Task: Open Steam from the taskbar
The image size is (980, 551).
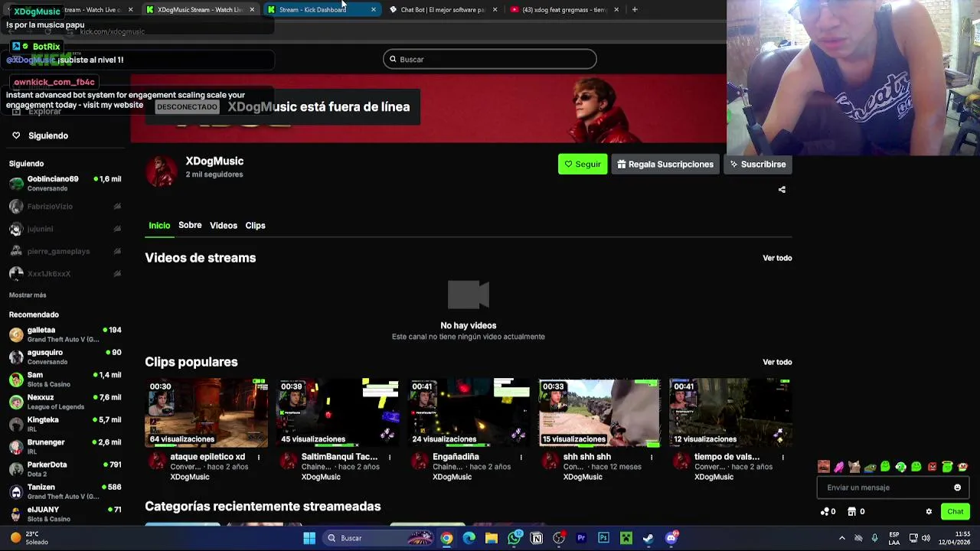Action: (x=648, y=538)
